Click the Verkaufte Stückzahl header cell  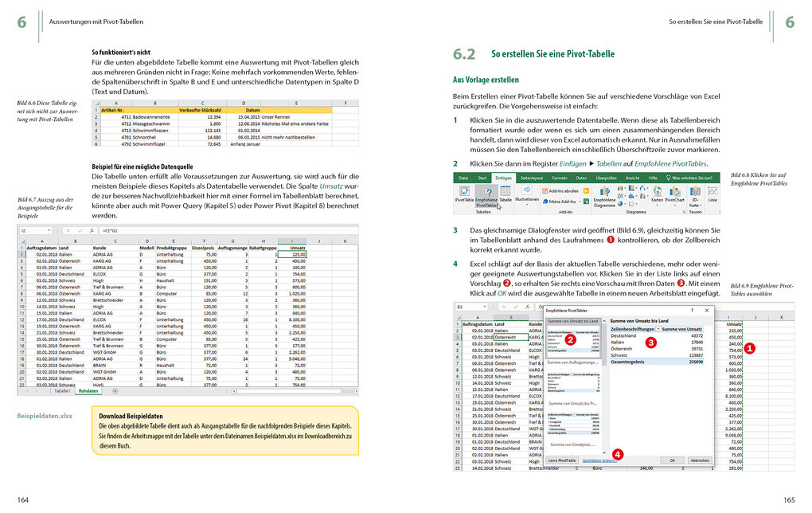201,110
